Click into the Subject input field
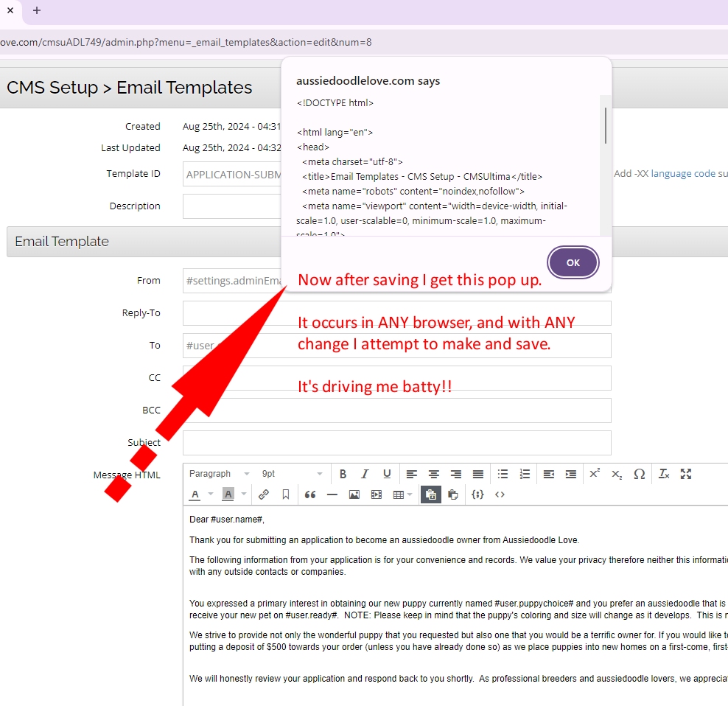728x706 pixels. click(396, 443)
